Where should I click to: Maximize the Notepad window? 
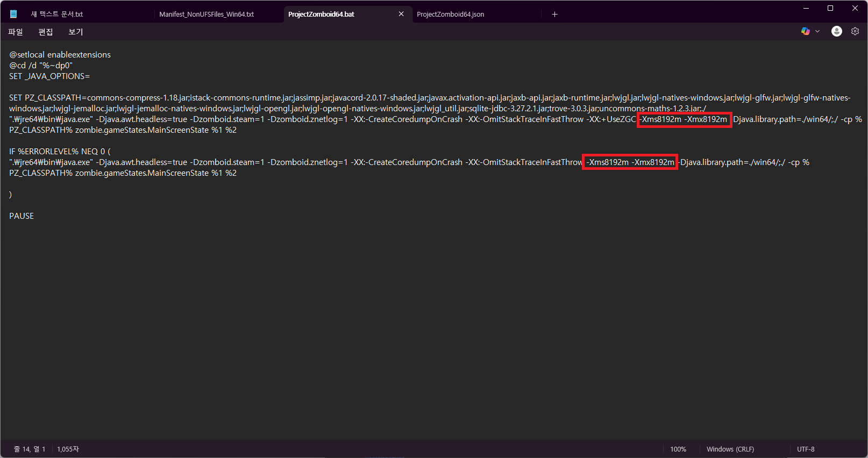point(830,8)
